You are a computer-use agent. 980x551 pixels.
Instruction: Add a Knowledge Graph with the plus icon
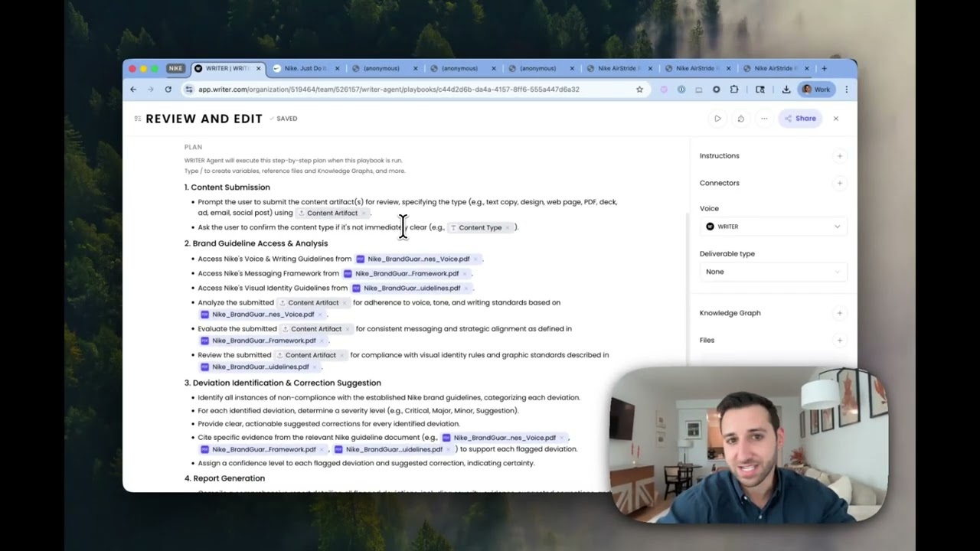click(x=840, y=313)
